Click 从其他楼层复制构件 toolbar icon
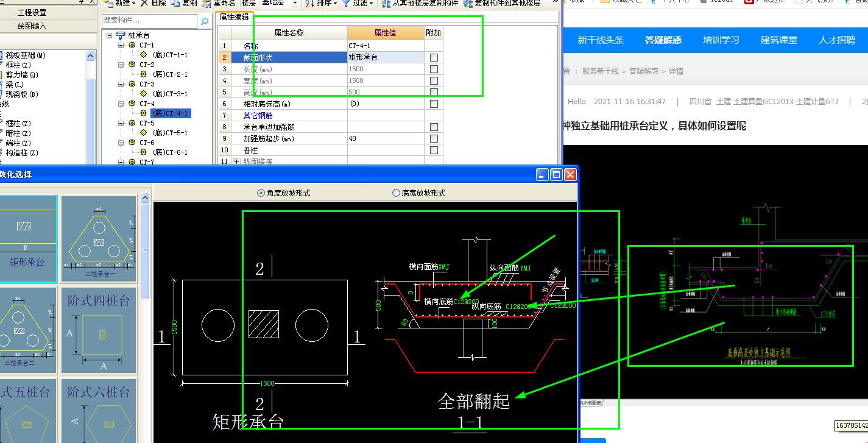Viewport: 868px width, 443px height. tap(385, 3)
